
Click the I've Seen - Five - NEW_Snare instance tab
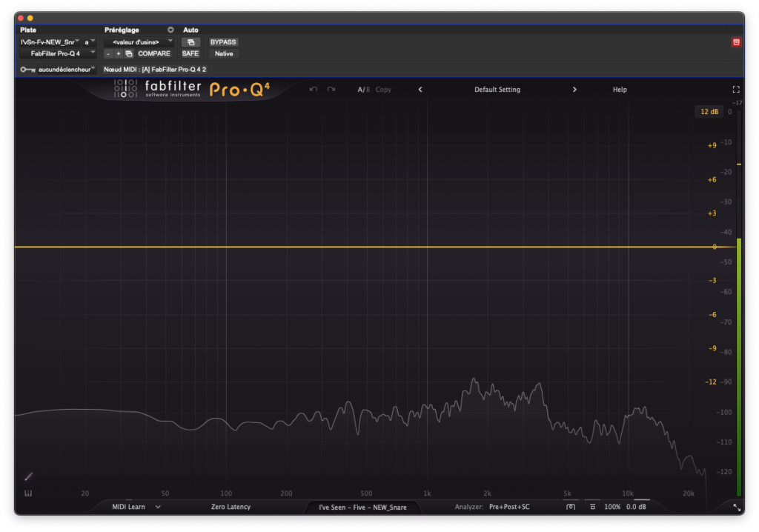(x=362, y=508)
